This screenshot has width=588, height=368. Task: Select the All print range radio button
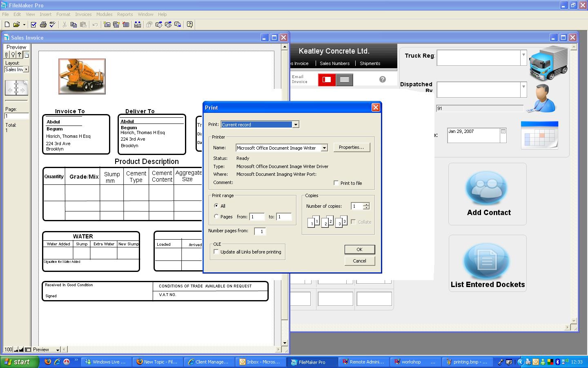tap(216, 206)
